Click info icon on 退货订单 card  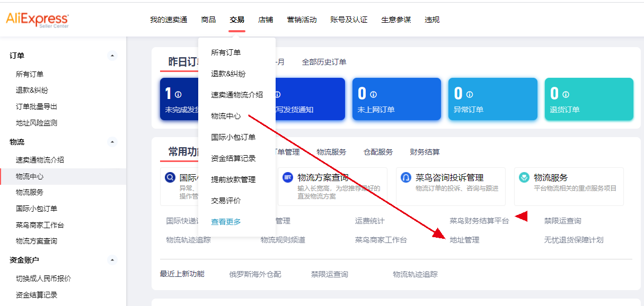566,95
